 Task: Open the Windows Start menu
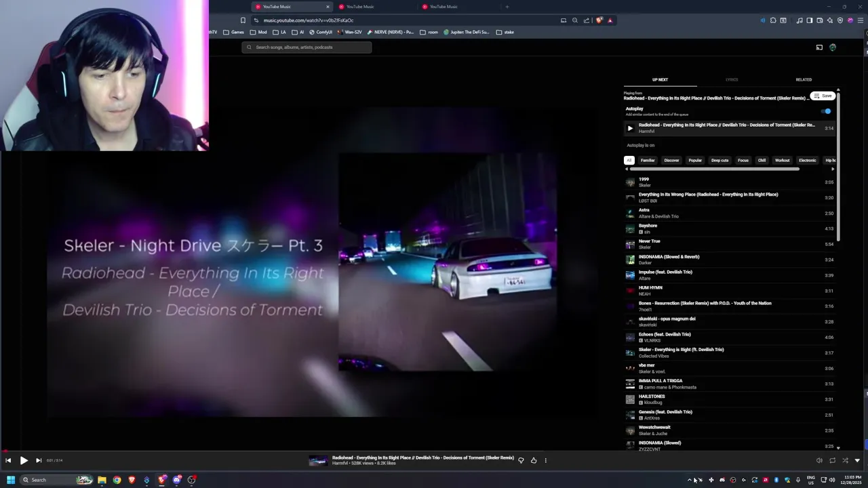click(11, 480)
